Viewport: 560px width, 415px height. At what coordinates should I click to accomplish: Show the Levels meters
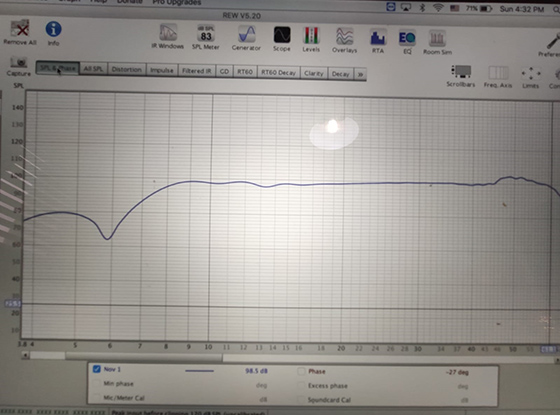(x=311, y=39)
